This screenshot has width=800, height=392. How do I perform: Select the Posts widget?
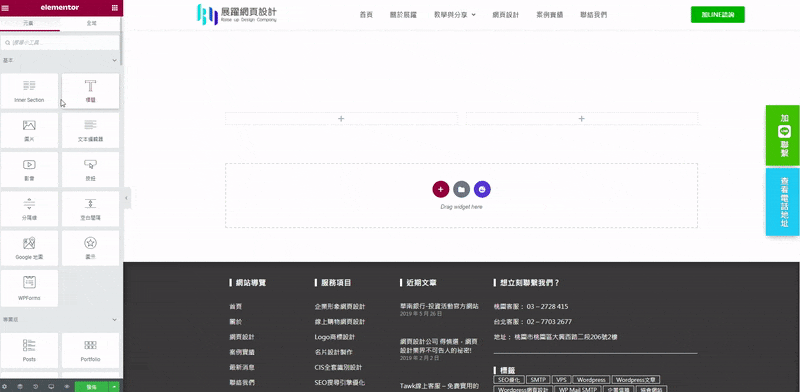coord(30,350)
